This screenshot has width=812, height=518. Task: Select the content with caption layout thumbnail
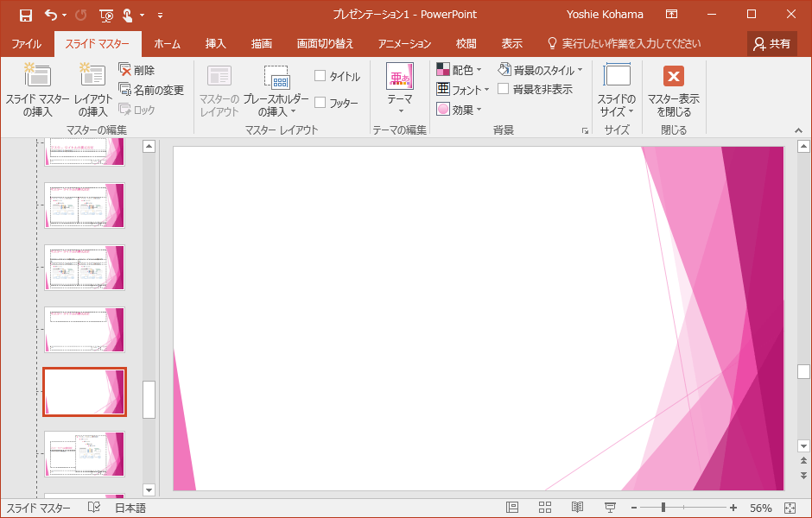coord(85,454)
